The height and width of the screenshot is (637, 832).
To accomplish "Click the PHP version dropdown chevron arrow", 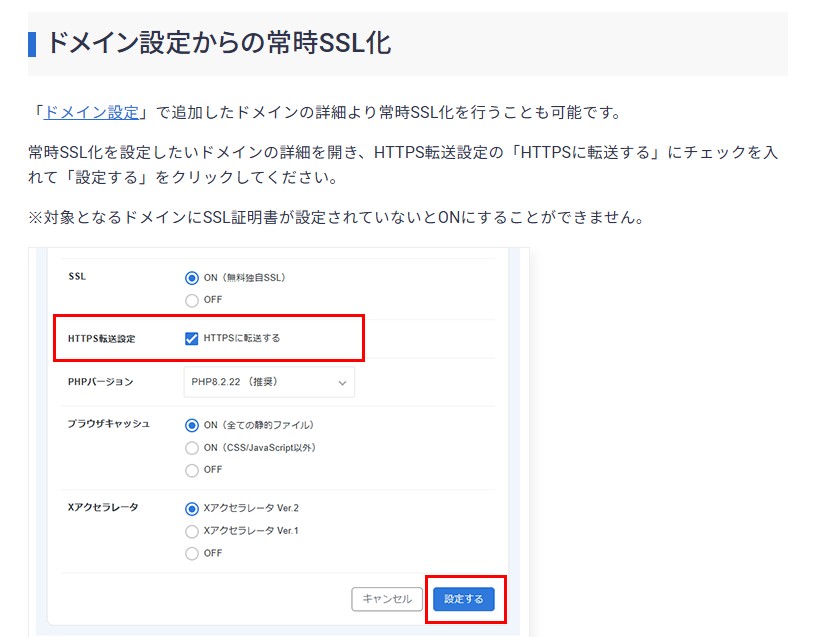I will coord(342,383).
